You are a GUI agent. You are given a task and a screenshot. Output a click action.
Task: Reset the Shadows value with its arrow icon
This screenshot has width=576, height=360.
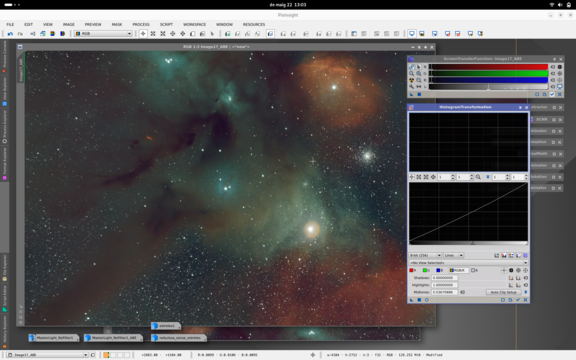coord(526,278)
